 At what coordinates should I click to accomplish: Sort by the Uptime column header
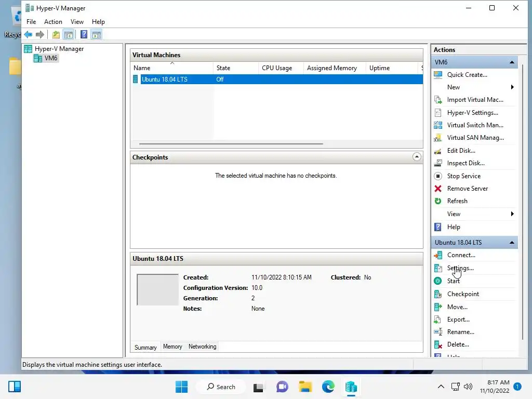pyautogui.click(x=392, y=68)
